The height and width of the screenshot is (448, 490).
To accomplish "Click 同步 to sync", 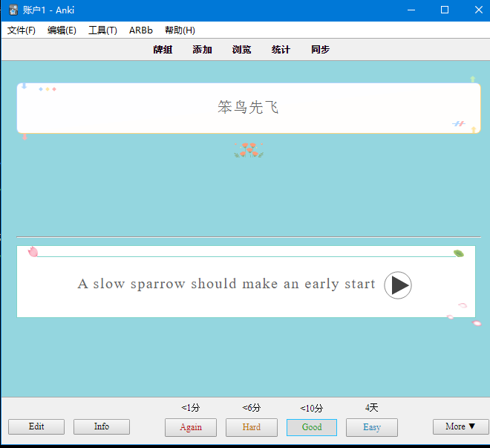I will [x=320, y=49].
